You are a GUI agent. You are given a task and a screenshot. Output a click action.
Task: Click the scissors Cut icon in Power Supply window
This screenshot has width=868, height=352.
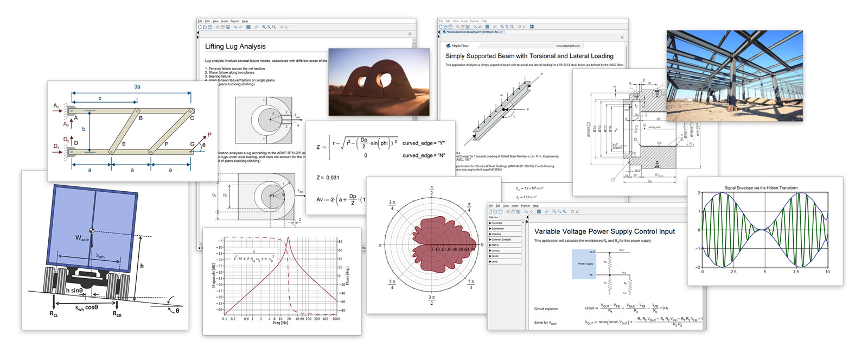[x=508, y=211]
